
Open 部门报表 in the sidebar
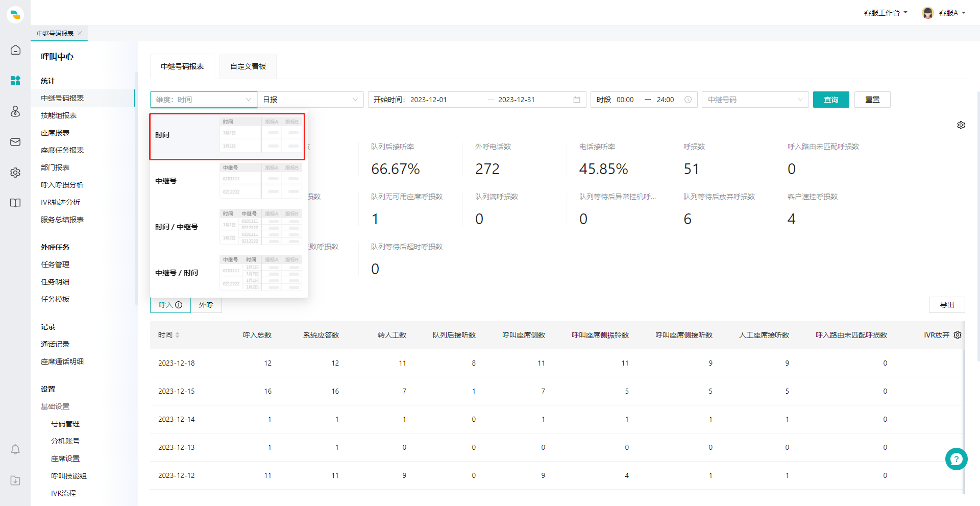click(55, 167)
